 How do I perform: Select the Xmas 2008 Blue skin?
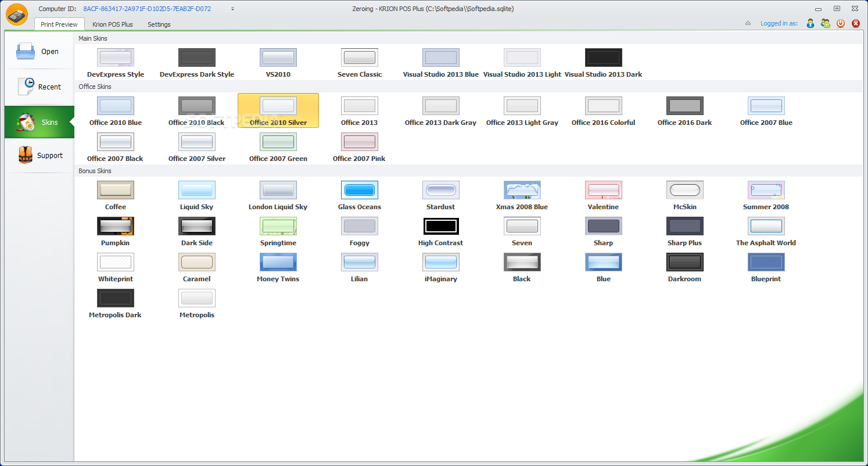click(x=522, y=195)
